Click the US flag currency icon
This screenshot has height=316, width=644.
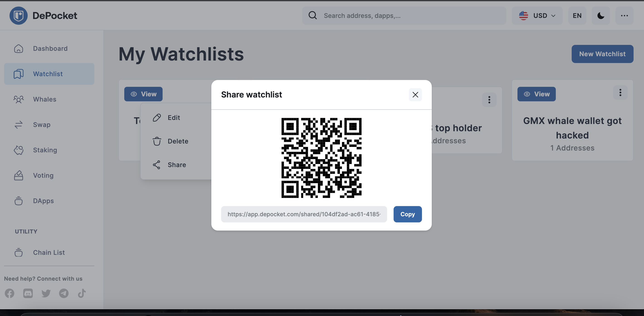[x=524, y=15]
